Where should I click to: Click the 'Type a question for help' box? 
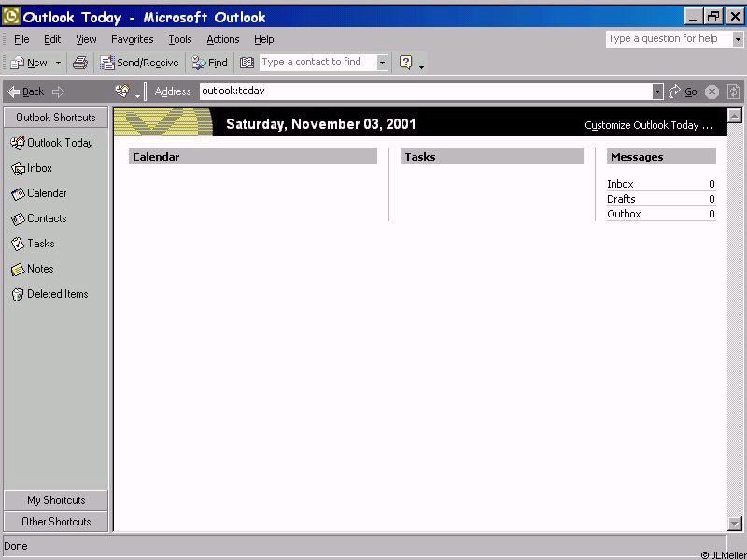tap(669, 38)
